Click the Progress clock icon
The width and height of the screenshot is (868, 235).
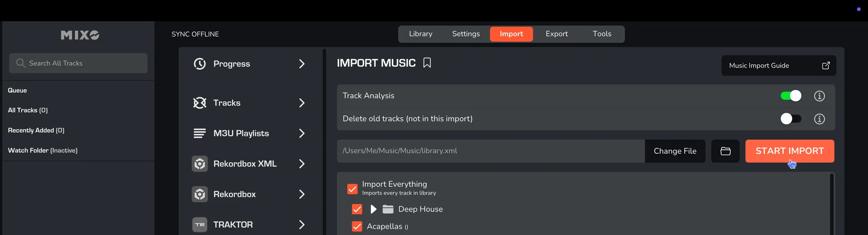click(x=200, y=64)
